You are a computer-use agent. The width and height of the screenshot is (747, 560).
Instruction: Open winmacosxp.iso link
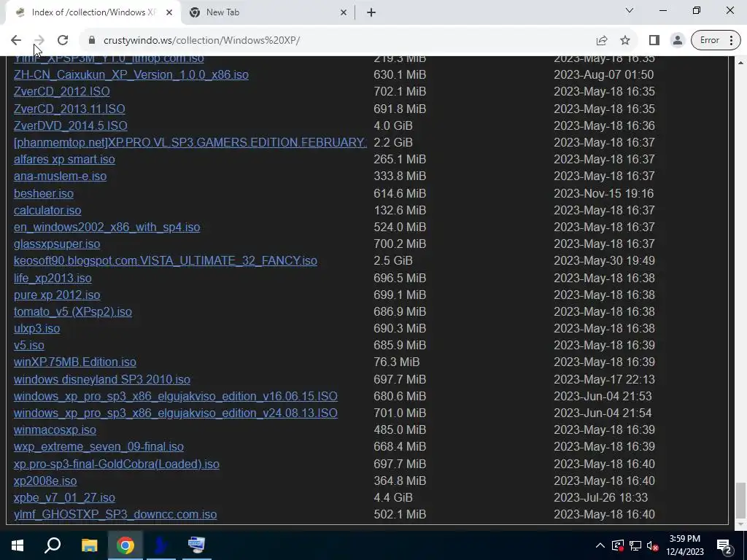click(55, 430)
